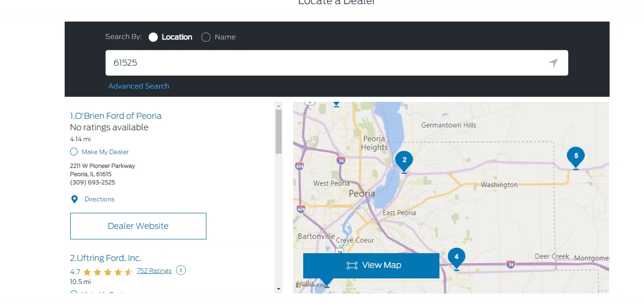Click the 2211 W Pioneer Parkway address

102,166
